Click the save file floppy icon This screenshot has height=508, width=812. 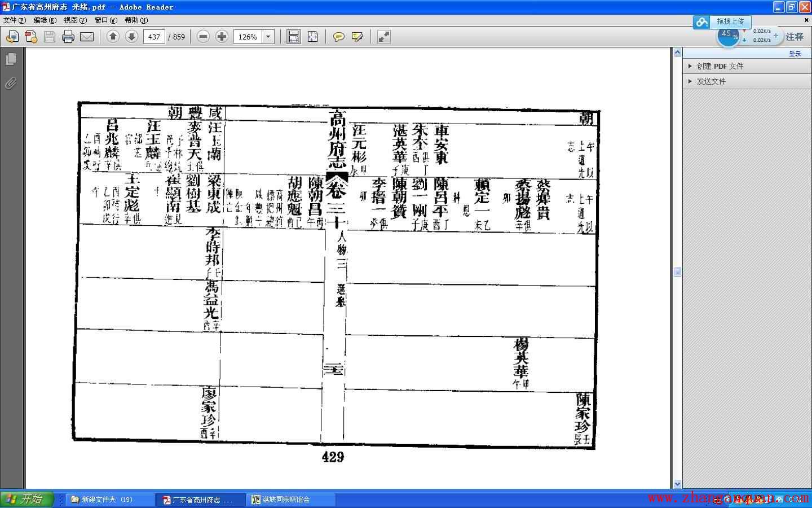pyautogui.click(x=50, y=37)
